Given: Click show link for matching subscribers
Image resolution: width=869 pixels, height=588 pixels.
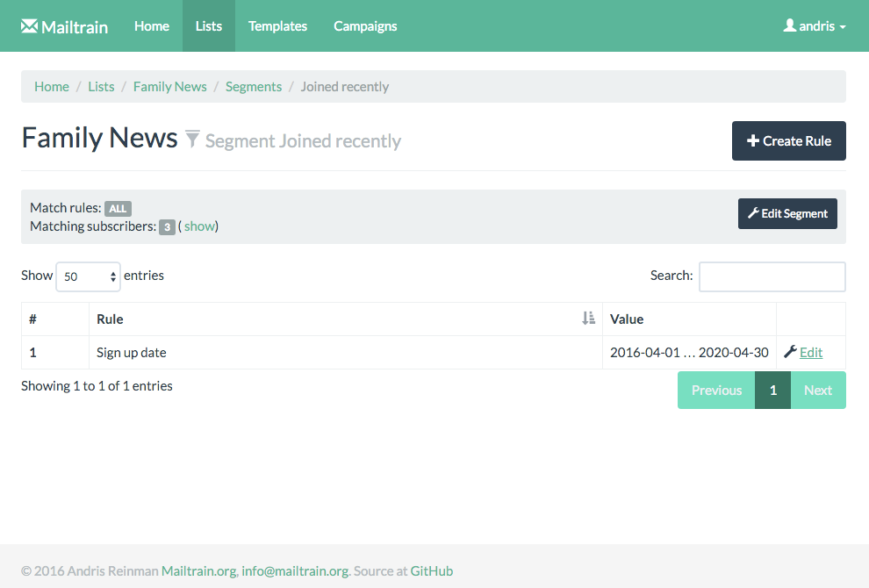Looking at the screenshot, I should [x=199, y=226].
